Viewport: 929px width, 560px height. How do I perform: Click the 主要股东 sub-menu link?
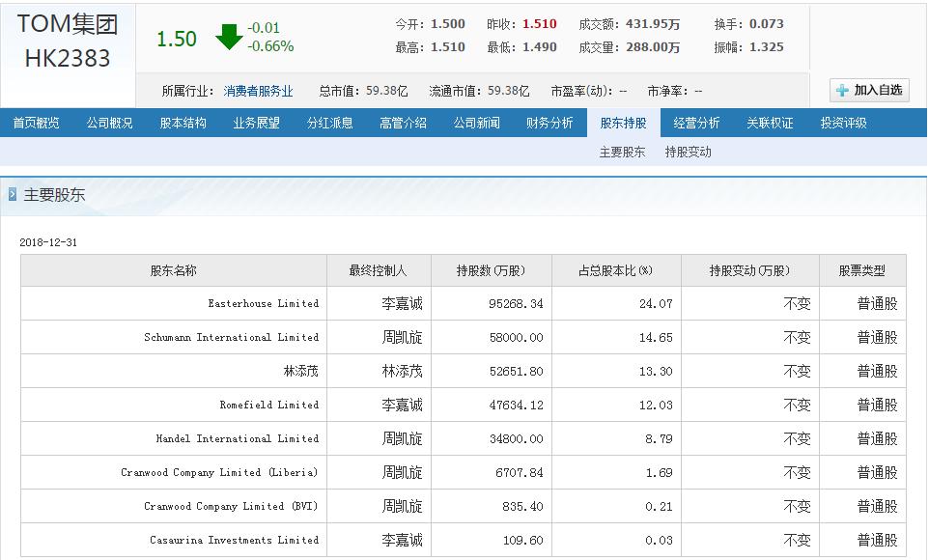coord(622,152)
